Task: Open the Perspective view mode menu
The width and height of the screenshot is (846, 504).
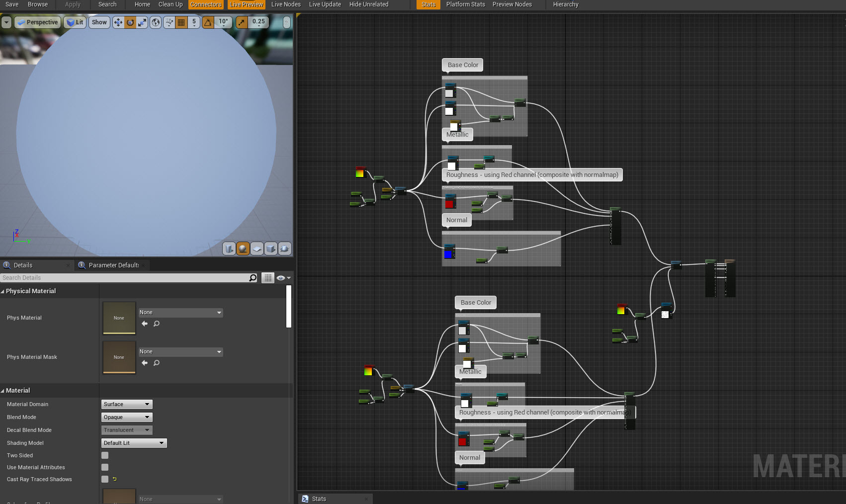Action: [x=37, y=22]
